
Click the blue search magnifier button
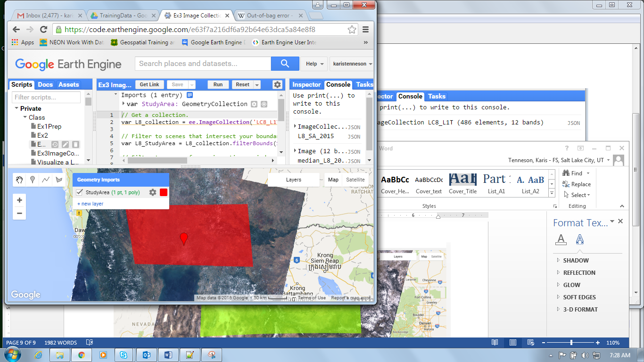pyautogui.click(x=285, y=64)
